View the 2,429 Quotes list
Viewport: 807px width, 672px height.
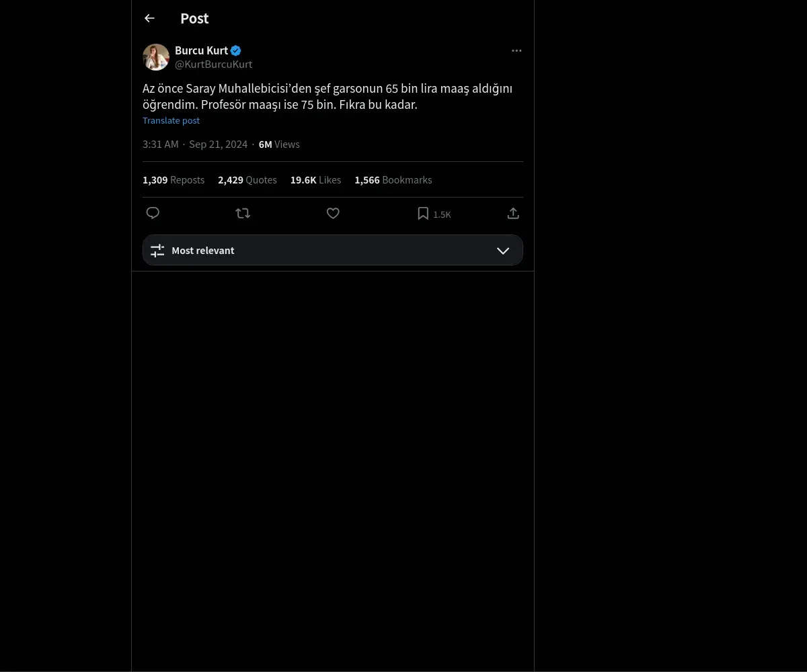coord(247,180)
